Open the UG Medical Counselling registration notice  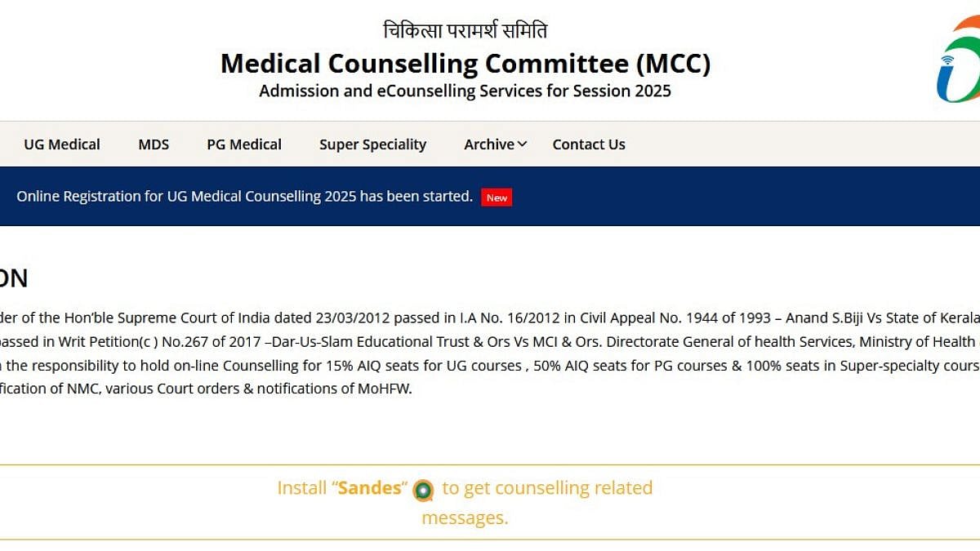point(244,197)
